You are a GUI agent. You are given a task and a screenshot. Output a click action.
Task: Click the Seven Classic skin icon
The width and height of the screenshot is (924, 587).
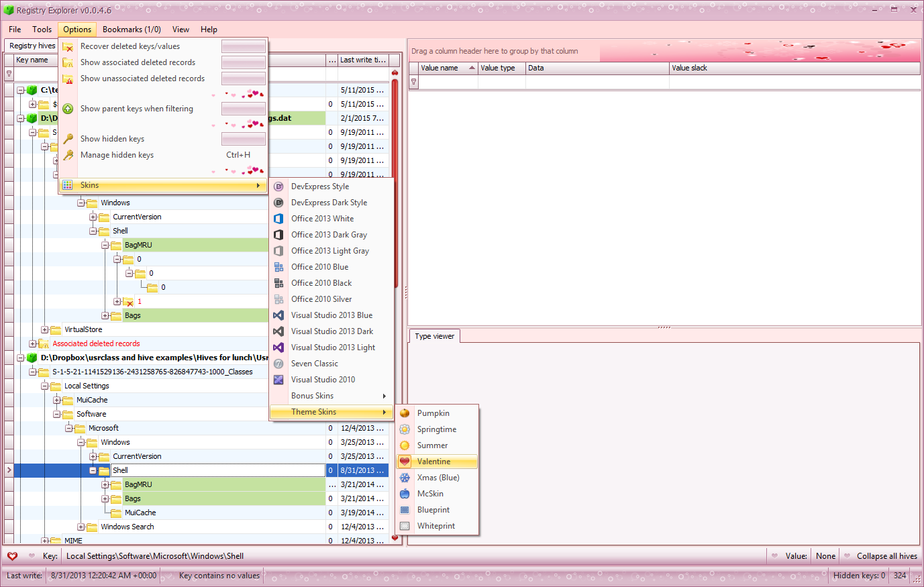tap(278, 364)
